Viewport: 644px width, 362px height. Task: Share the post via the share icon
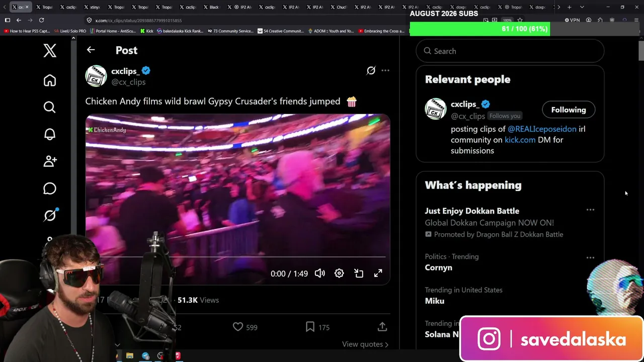click(x=382, y=327)
